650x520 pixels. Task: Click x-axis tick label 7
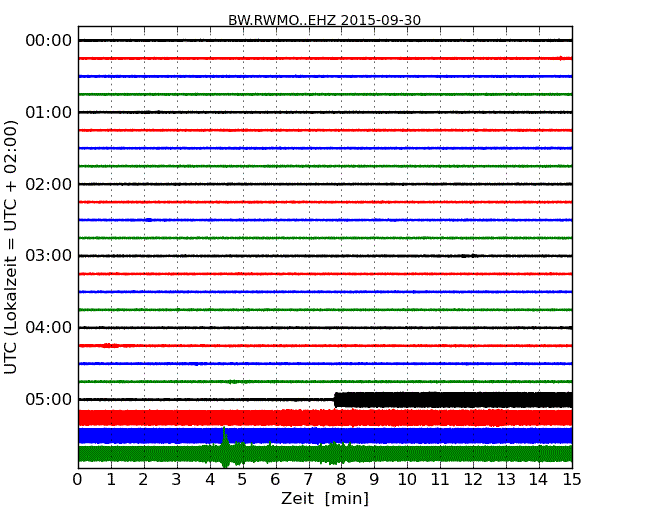coord(308,480)
